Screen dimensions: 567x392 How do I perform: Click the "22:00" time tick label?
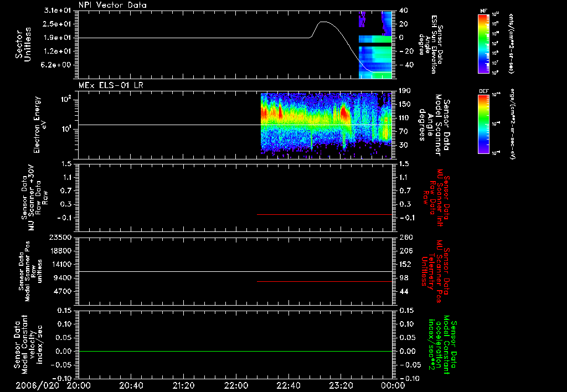(236, 385)
